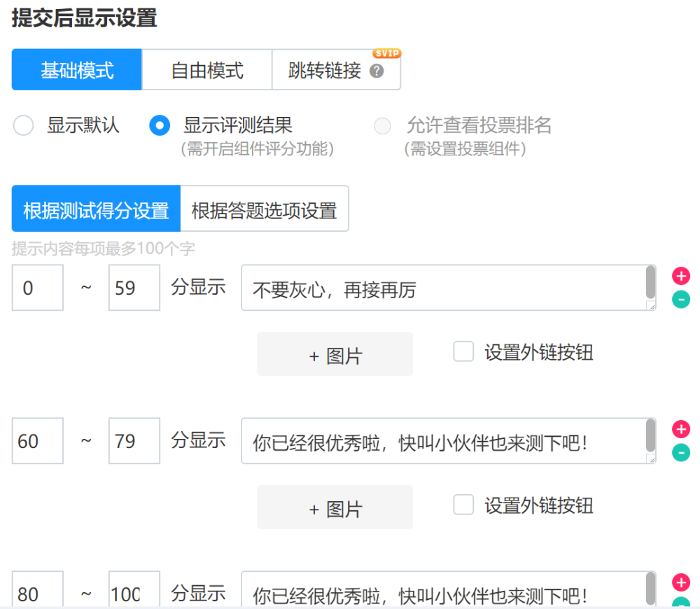Select 允许查看投票排名 radio option
The width and height of the screenshot is (700, 609).
tap(383, 125)
